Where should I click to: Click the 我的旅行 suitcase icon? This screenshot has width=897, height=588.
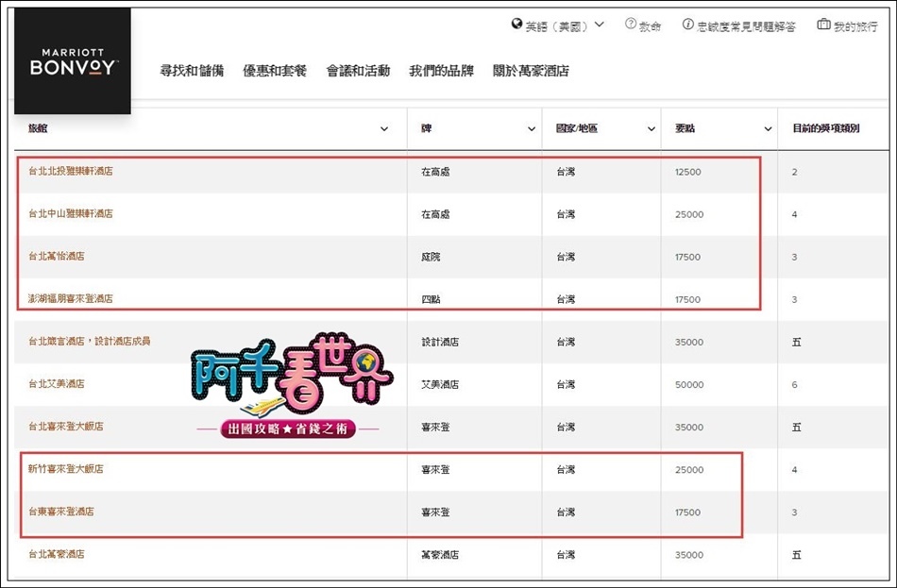(x=823, y=24)
